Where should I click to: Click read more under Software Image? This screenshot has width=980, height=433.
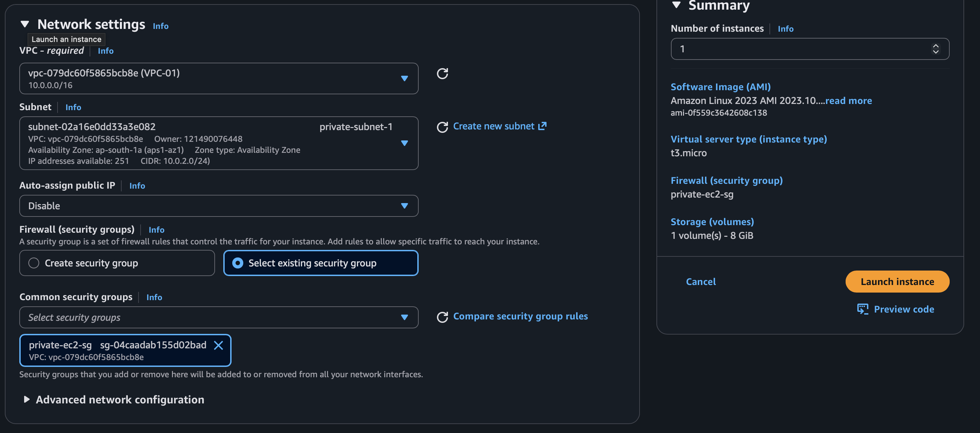pos(848,101)
